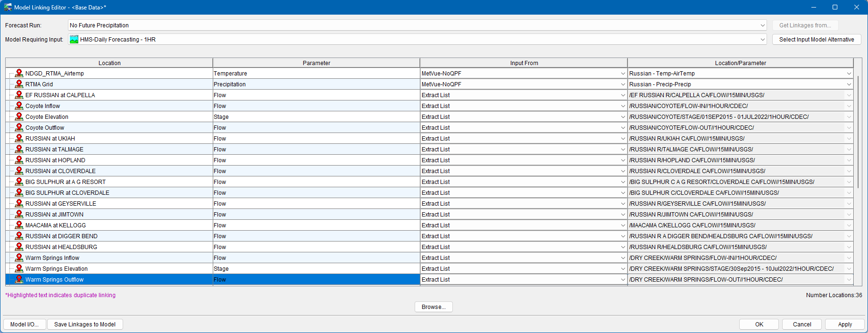Open the Model I/O... button

coord(25,325)
